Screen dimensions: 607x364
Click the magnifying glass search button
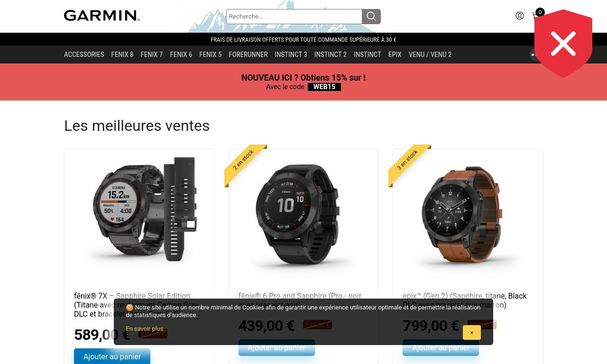coord(371,17)
